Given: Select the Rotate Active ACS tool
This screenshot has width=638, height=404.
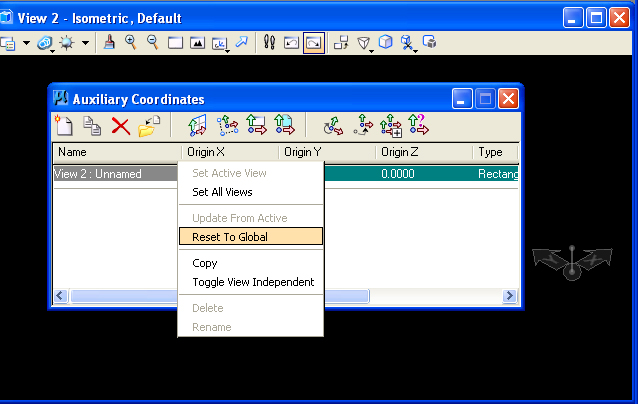Looking at the screenshot, I should [x=333, y=126].
